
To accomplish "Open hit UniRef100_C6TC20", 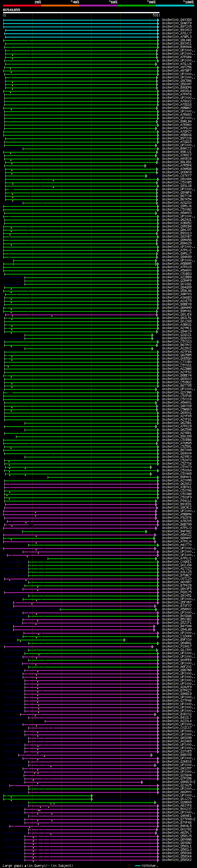I will click(176, 579).
